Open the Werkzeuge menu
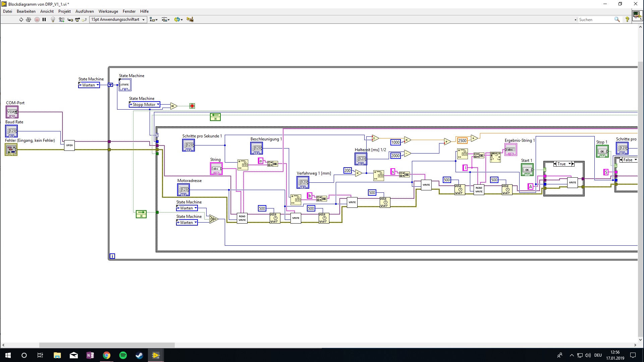644x362 pixels. [108, 11]
